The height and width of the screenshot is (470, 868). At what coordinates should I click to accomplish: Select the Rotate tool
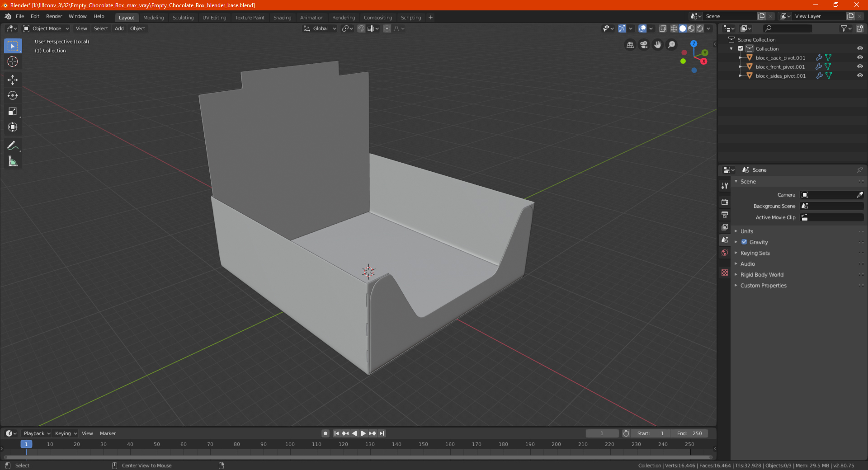tap(13, 95)
